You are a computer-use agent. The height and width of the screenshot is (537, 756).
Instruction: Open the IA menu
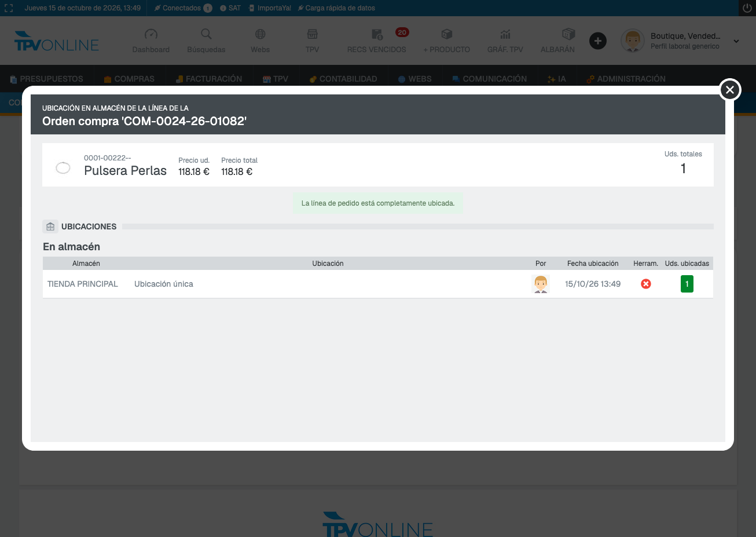coord(556,79)
